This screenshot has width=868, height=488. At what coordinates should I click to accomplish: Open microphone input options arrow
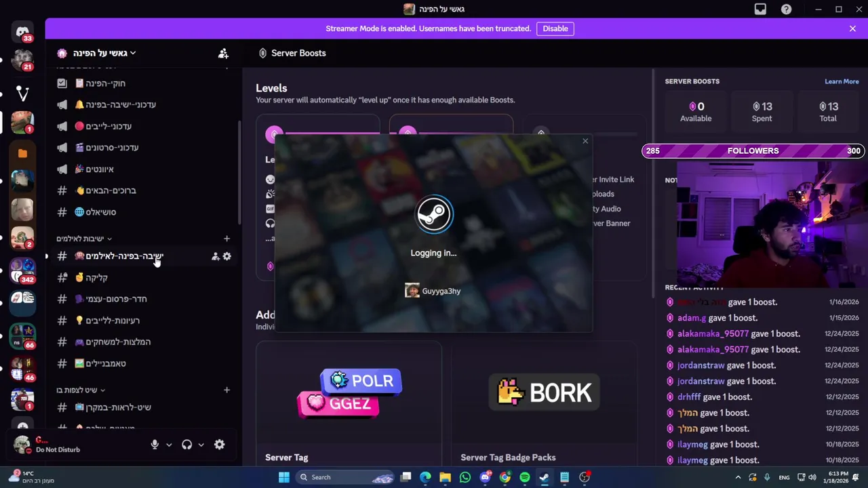click(x=169, y=445)
